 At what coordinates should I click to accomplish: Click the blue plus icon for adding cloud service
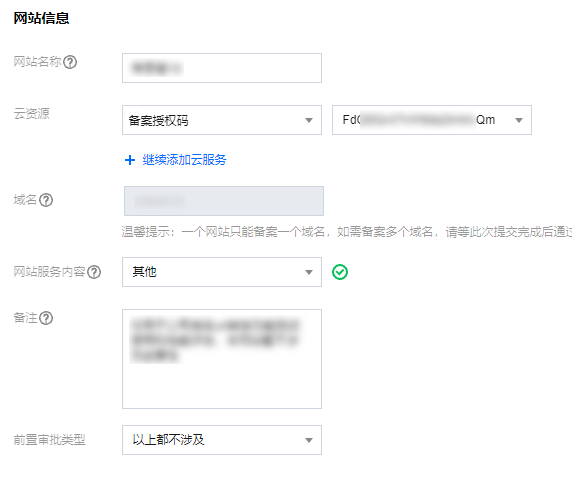pos(130,160)
